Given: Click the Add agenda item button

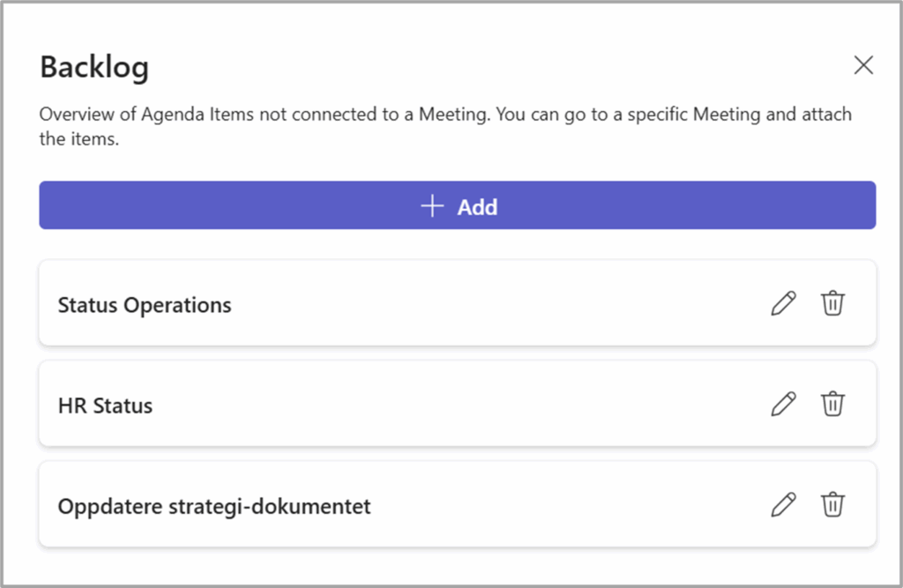Looking at the screenshot, I should [457, 205].
